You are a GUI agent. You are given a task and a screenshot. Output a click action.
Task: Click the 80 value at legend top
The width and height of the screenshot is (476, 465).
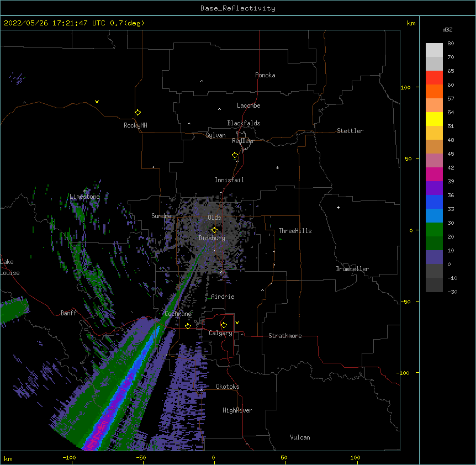point(451,44)
